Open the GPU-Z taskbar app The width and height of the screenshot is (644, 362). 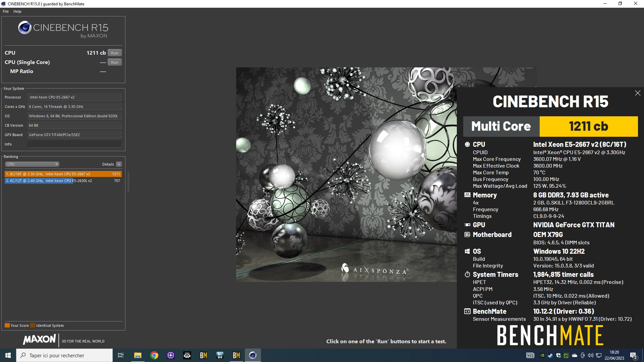[x=187, y=355]
